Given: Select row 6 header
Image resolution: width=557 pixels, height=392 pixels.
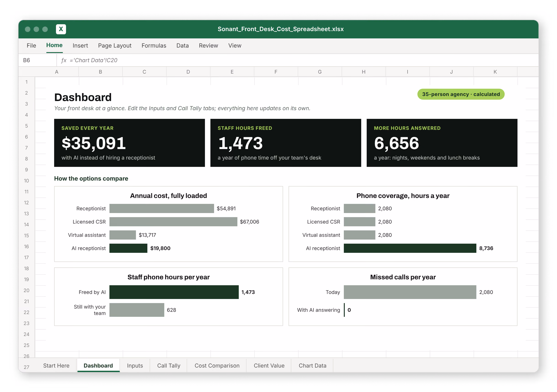Looking at the screenshot, I should point(27,137).
